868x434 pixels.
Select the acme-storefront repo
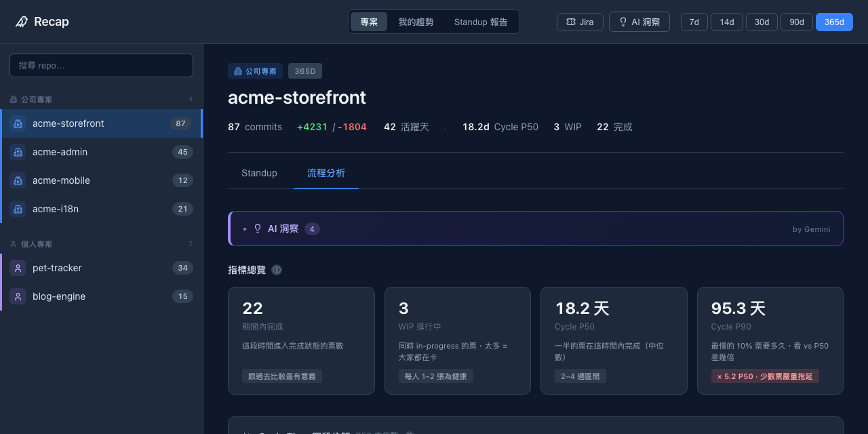[x=101, y=123]
